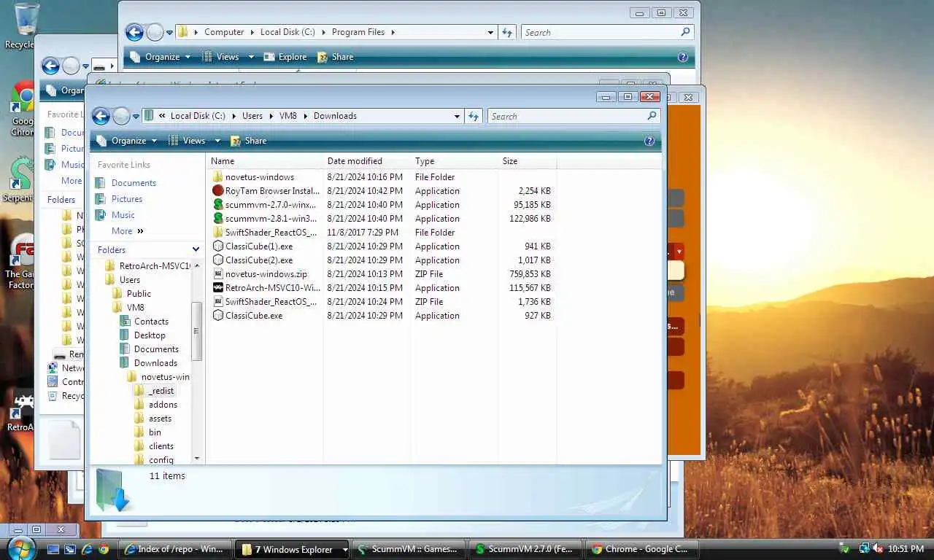Screen dimensions: 934x560
Task: Click the taskbar clock showing 10:51 PM
Action: click(x=907, y=549)
